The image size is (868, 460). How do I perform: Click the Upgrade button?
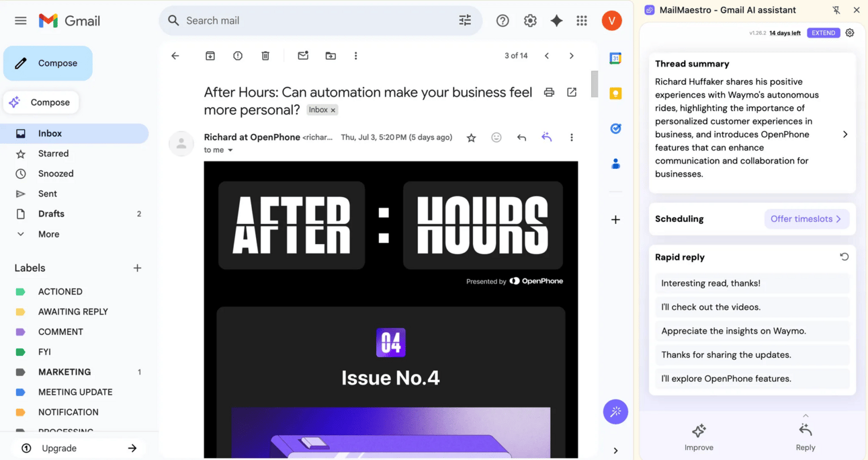(79, 448)
